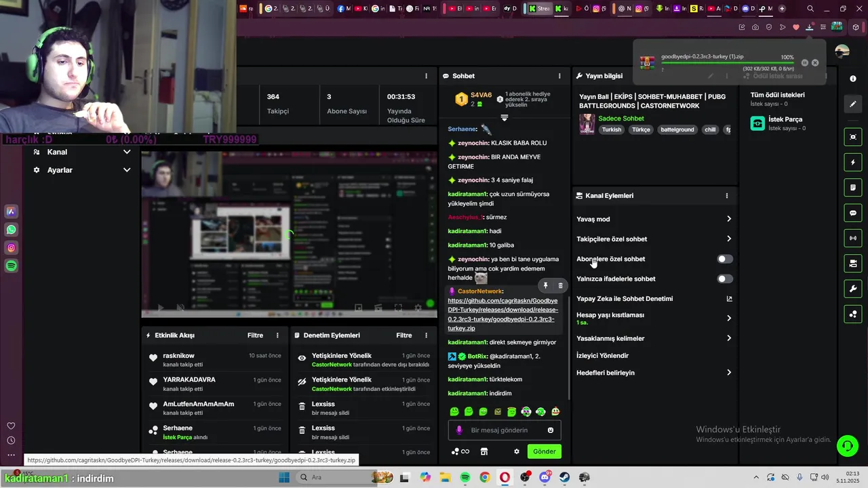Select the Turkish stream tag
868x488 pixels.
click(612, 129)
